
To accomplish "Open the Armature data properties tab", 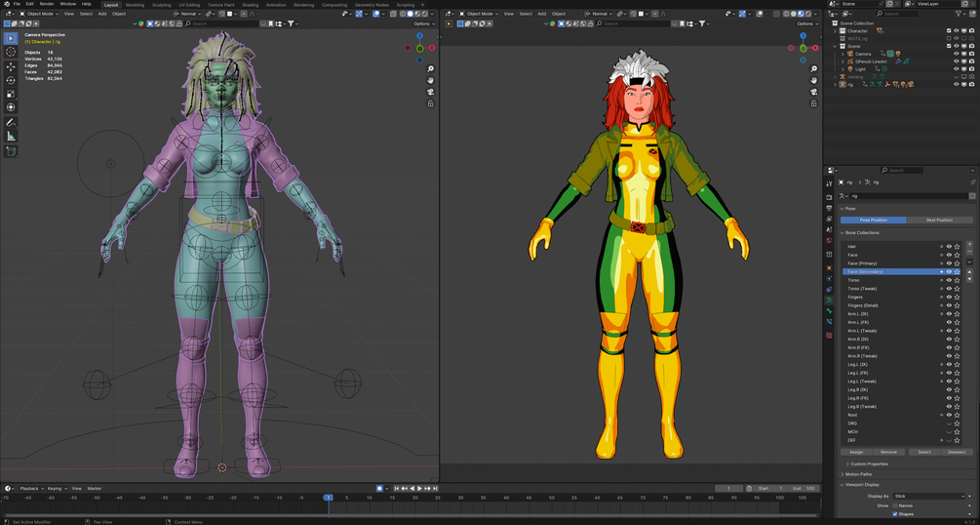I will coord(830,300).
